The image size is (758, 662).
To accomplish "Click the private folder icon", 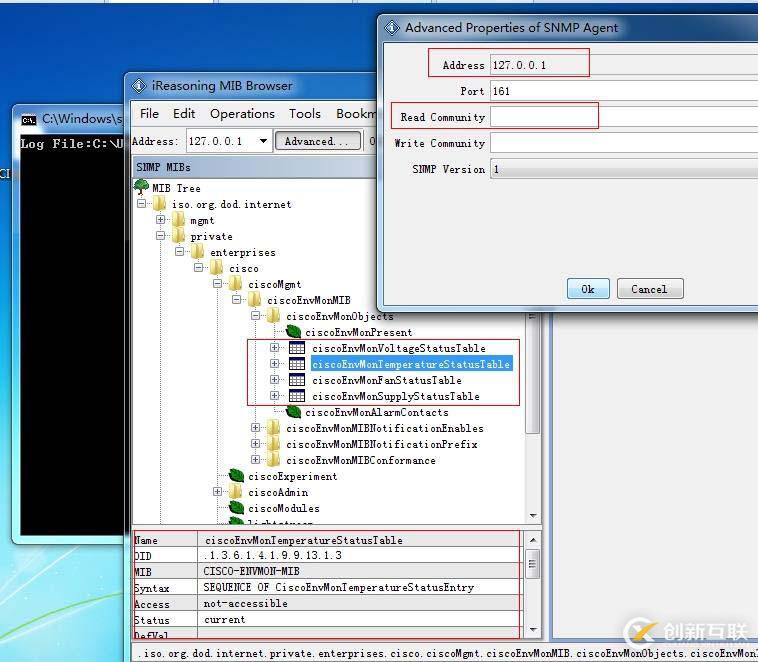I will click(x=178, y=236).
